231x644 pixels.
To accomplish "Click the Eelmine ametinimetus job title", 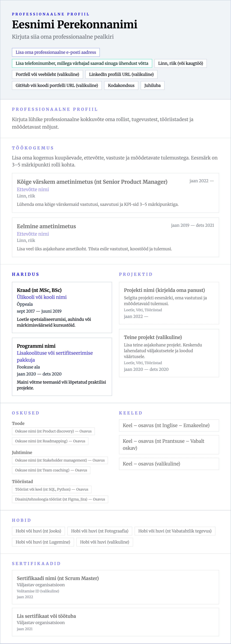I will pos(46,226).
